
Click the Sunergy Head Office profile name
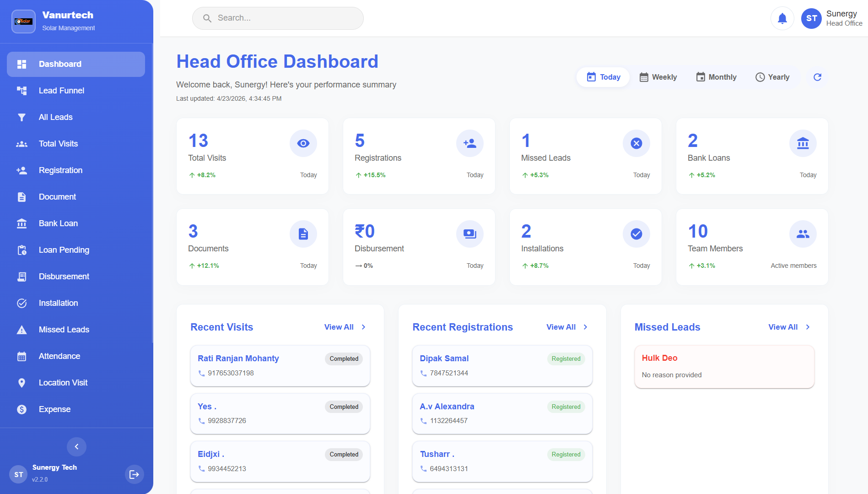tap(844, 18)
